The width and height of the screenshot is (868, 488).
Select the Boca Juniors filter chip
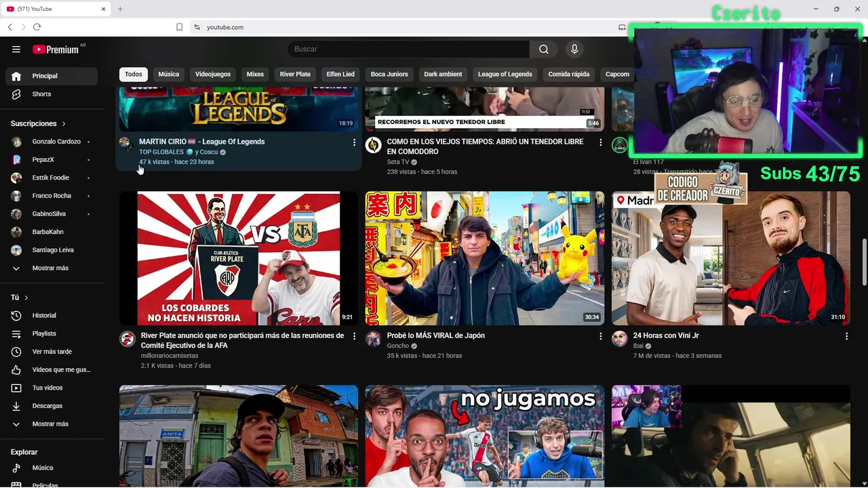pyautogui.click(x=389, y=75)
